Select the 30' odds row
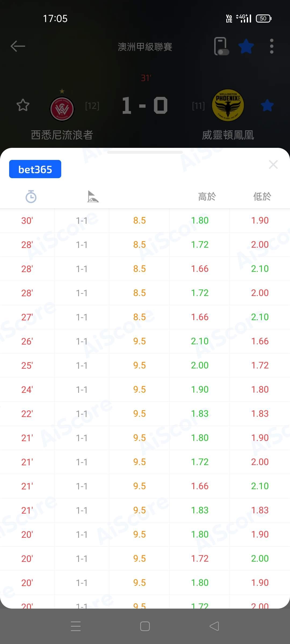The image size is (290, 644). [x=145, y=221]
